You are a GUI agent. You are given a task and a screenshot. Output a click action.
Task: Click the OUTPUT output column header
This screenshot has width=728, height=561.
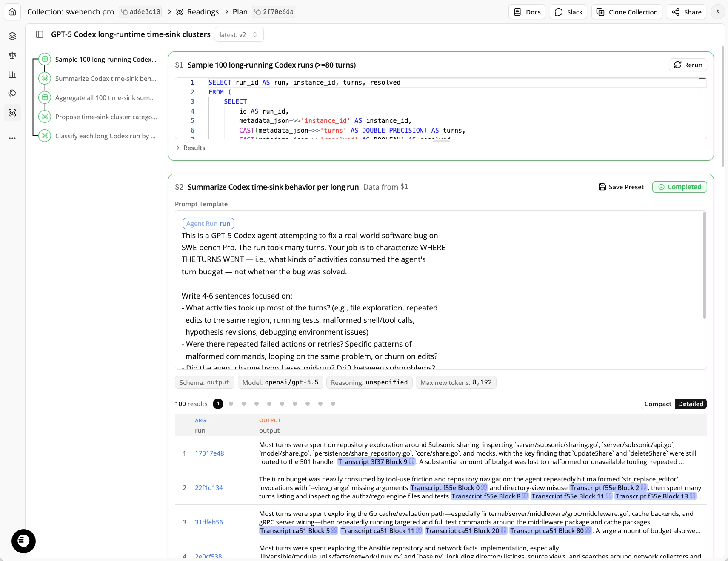coord(270,425)
